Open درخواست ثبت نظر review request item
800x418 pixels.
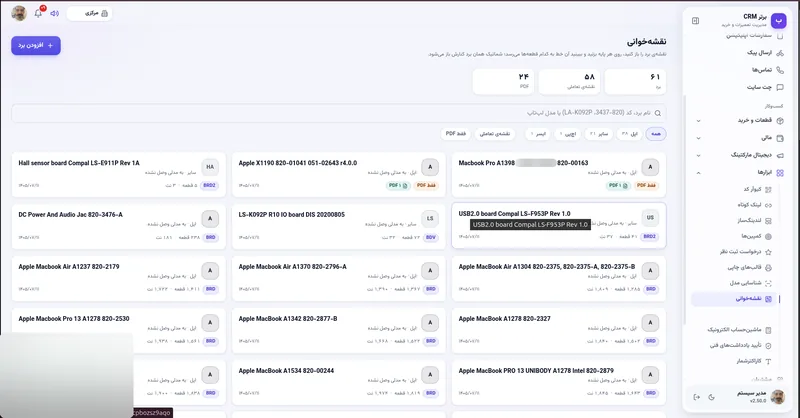745,252
